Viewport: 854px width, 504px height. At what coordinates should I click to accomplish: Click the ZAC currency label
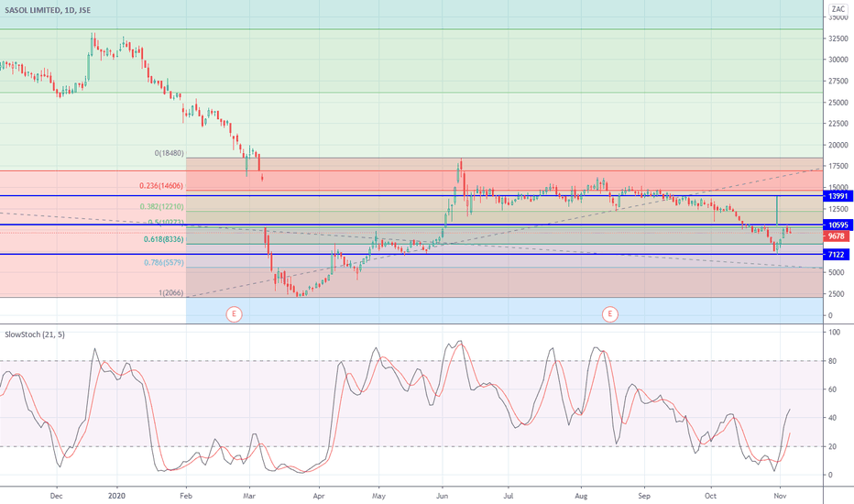coord(838,9)
